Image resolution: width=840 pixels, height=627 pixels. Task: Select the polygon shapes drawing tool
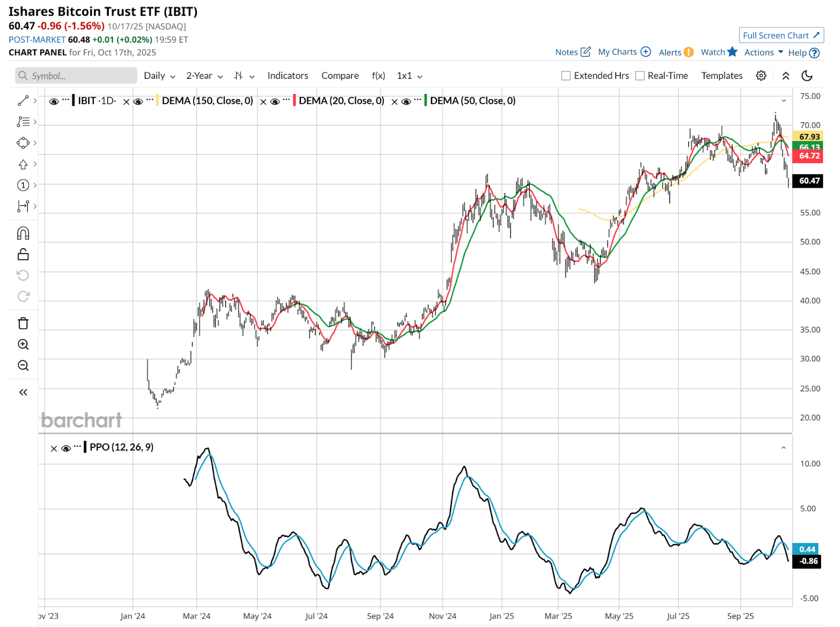pos(23,143)
